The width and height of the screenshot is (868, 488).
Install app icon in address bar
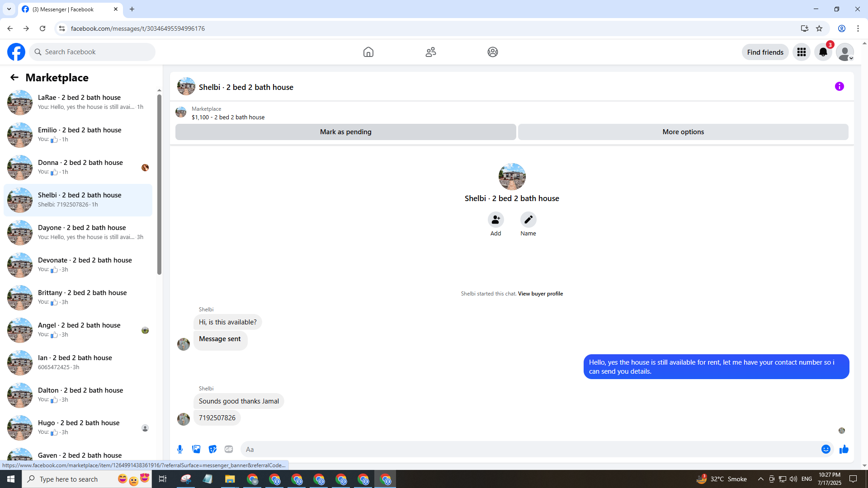coord(804,28)
